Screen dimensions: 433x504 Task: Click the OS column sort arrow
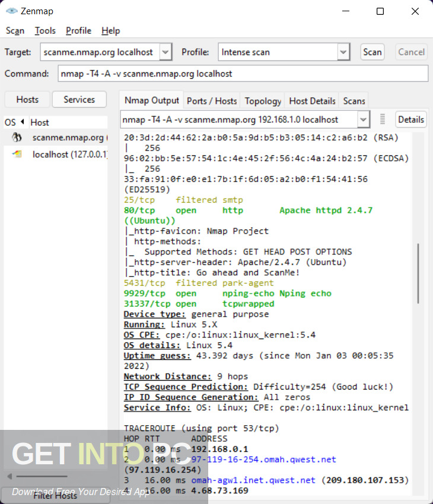pyautogui.click(x=22, y=122)
